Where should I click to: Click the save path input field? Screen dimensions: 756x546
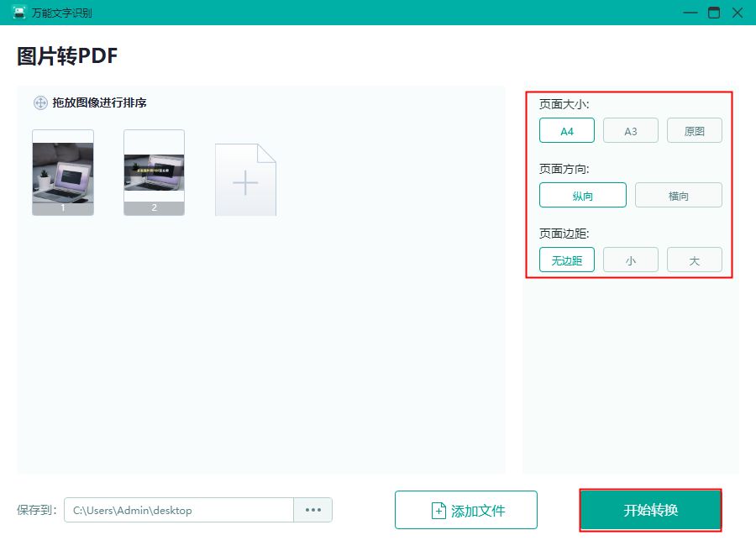click(x=179, y=510)
